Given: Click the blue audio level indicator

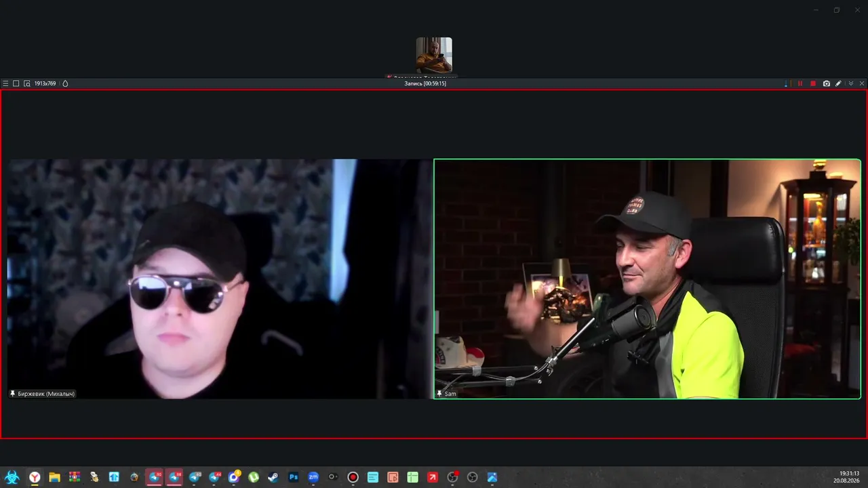Looking at the screenshot, I should tap(786, 83).
